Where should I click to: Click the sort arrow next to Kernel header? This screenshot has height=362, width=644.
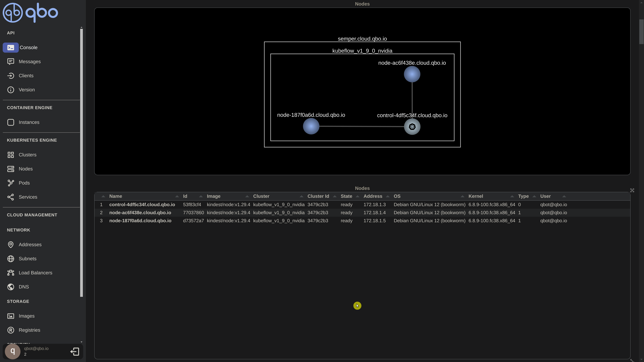(x=512, y=196)
